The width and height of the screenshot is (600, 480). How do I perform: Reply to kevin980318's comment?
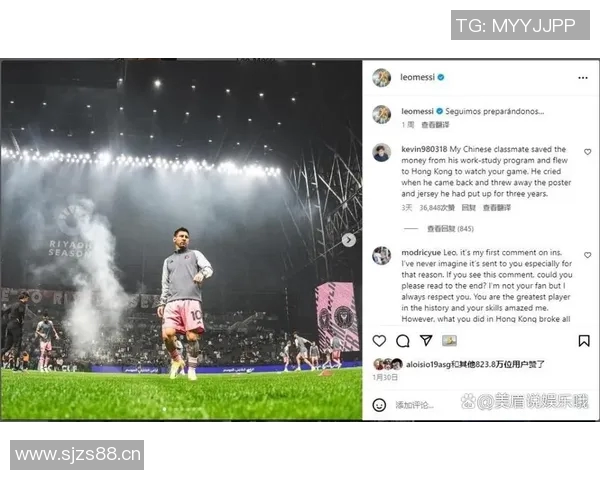click(x=468, y=207)
